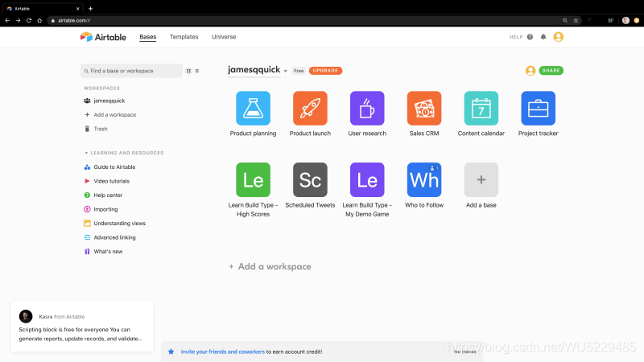The width and height of the screenshot is (644, 362).
Task: Open the account avatar in the header
Action: point(558,37)
